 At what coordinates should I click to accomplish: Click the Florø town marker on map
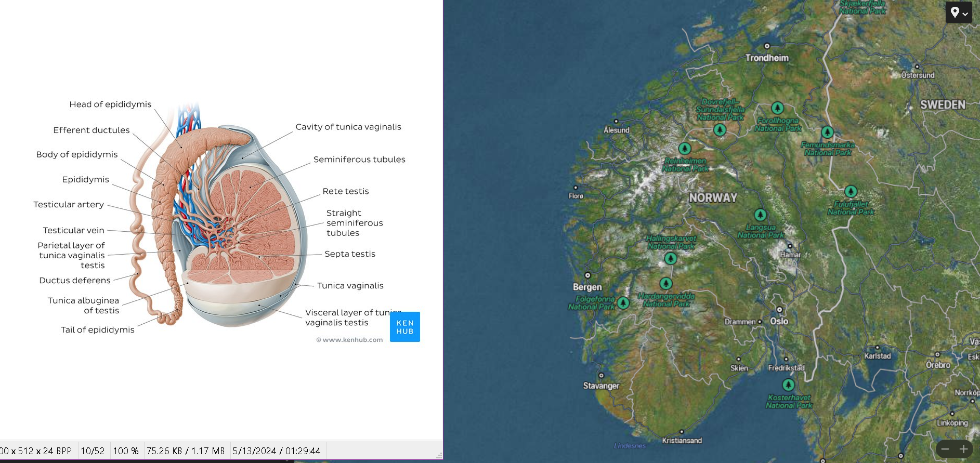coord(576,188)
